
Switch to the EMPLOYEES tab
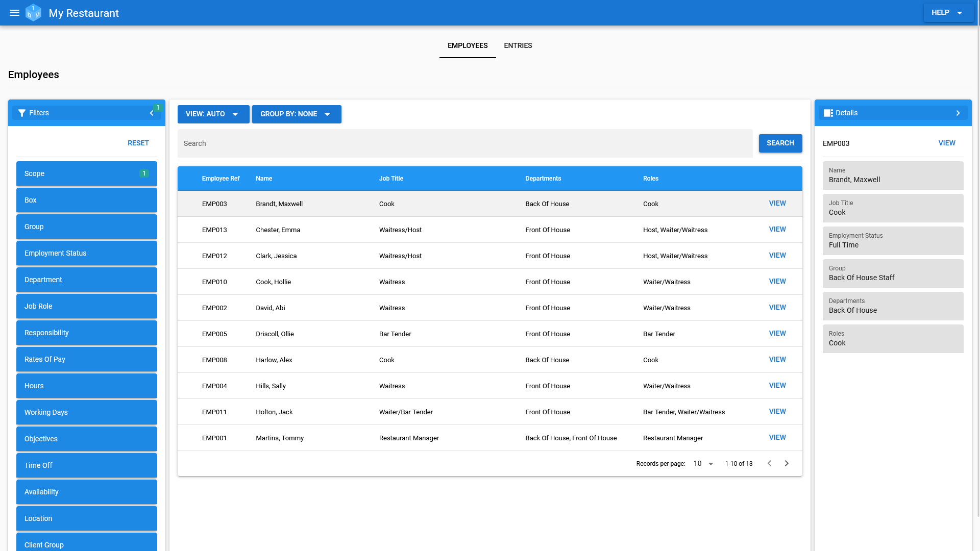(468, 45)
